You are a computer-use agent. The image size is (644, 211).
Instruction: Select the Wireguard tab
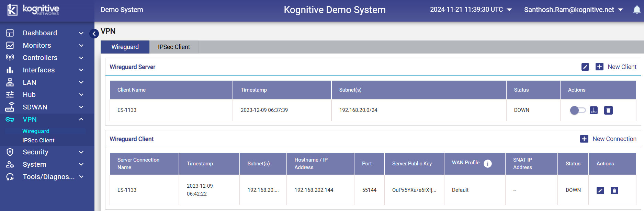click(125, 47)
